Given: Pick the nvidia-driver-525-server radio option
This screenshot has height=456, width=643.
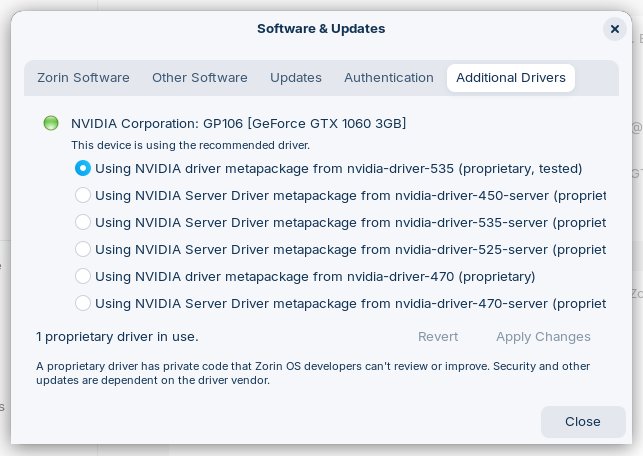Looking at the screenshot, I should click(x=83, y=249).
